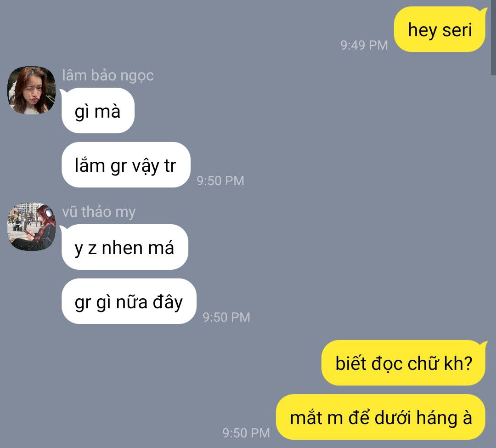Open lâm bảo ngọc's profile avatar

click(31, 90)
